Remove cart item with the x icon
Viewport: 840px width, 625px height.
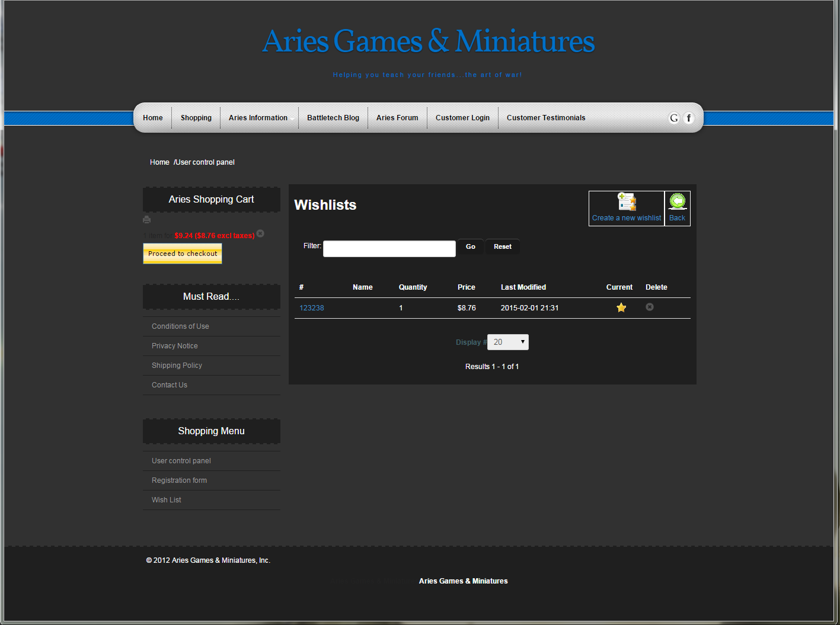pos(260,233)
